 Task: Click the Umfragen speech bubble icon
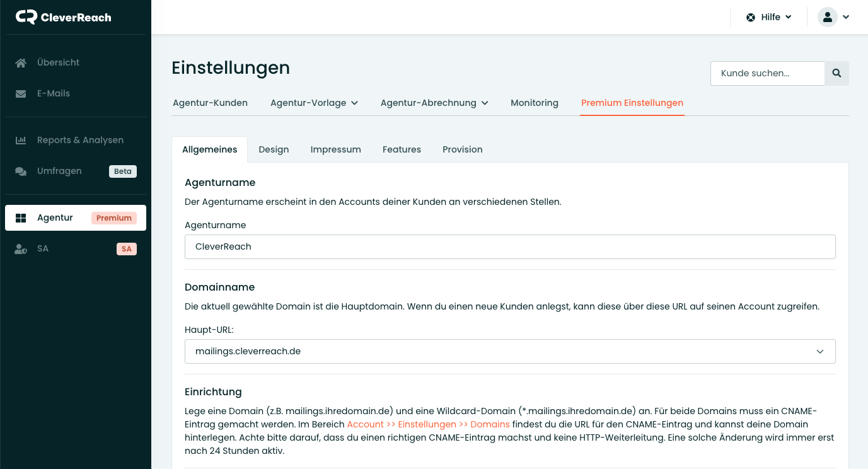point(21,171)
